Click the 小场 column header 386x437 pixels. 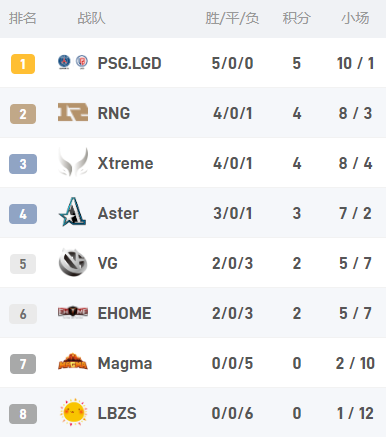[x=355, y=18]
